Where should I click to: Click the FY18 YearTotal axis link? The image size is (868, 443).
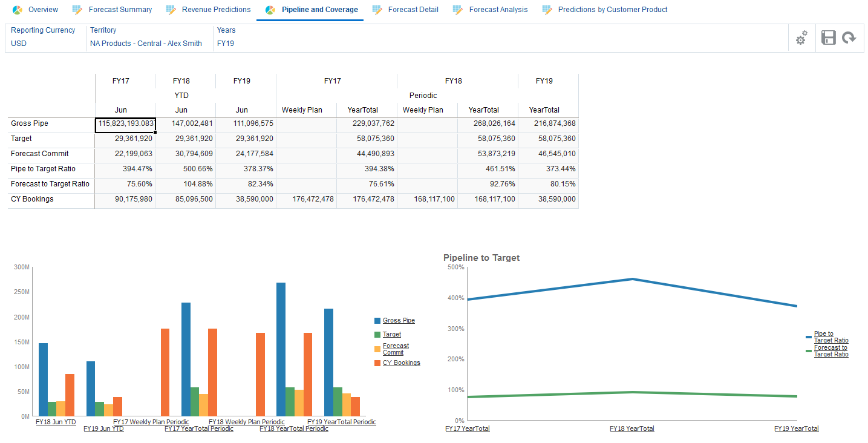pos(631,429)
